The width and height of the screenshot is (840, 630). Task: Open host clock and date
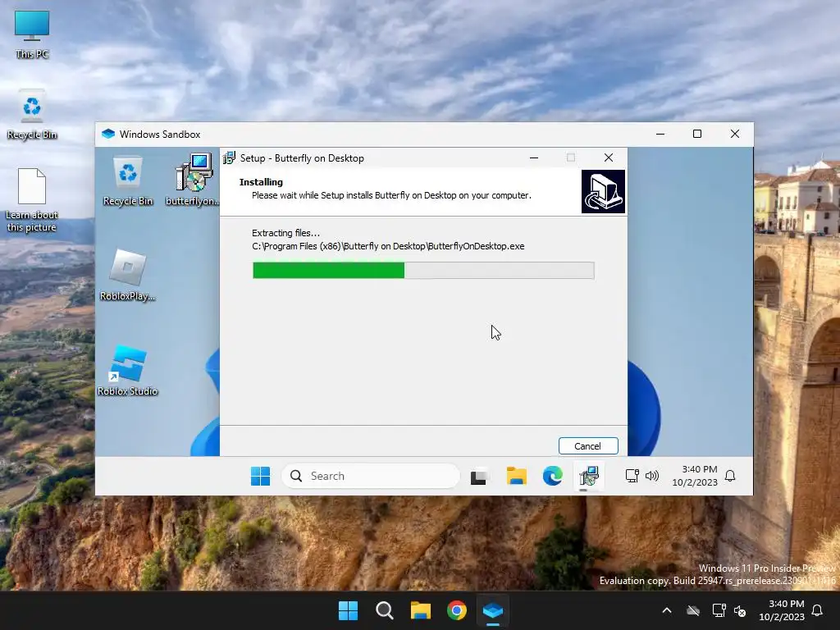point(782,610)
